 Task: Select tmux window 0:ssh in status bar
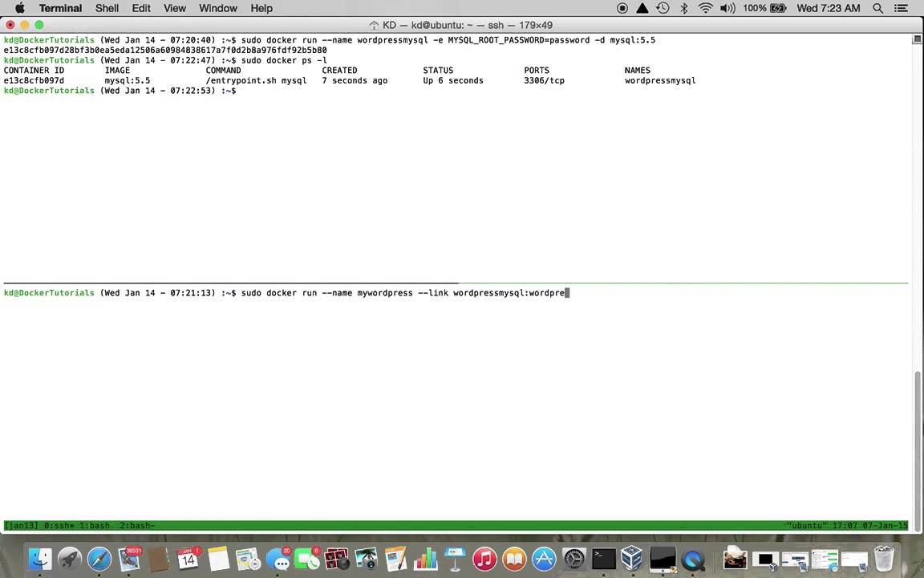coord(60,525)
